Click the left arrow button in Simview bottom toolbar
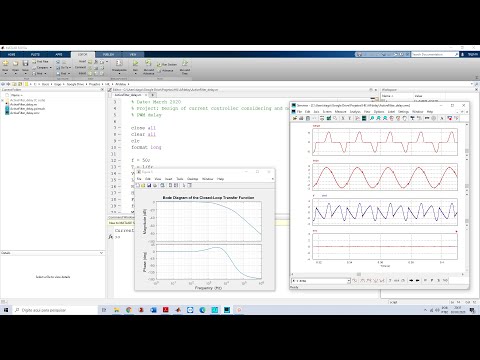Viewport: 480px width, 360px height. (411, 281)
